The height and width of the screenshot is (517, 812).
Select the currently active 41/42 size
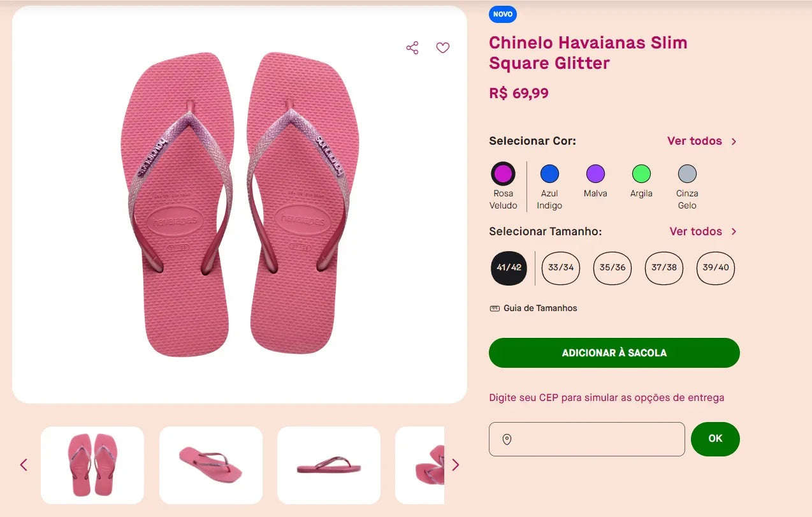point(508,268)
